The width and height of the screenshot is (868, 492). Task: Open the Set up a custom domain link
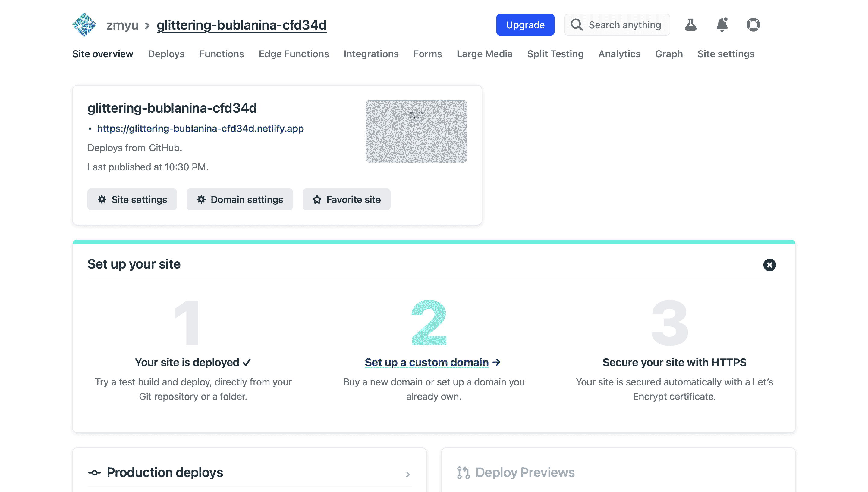pyautogui.click(x=426, y=362)
